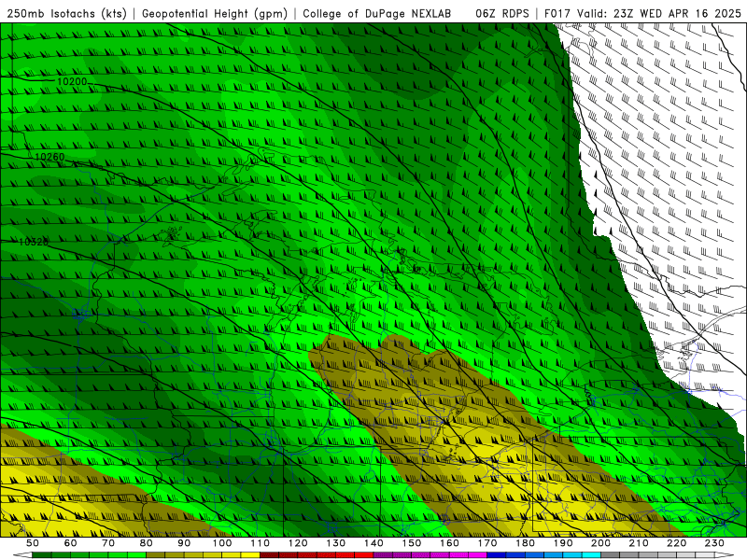Click the 200 value on the color scale
Screen dimensions: 747x560
(600, 543)
